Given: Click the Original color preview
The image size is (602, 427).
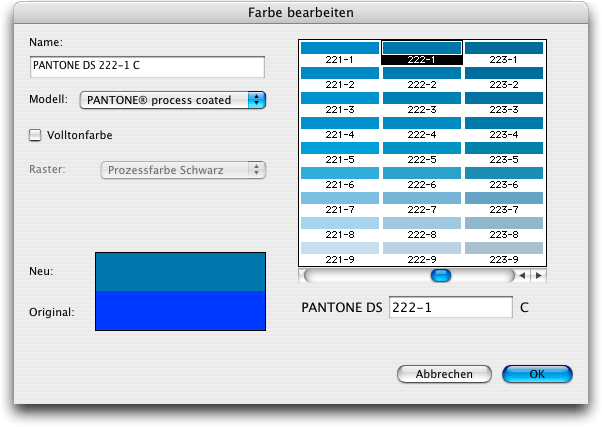Looking at the screenshot, I should (x=180, y=310).
